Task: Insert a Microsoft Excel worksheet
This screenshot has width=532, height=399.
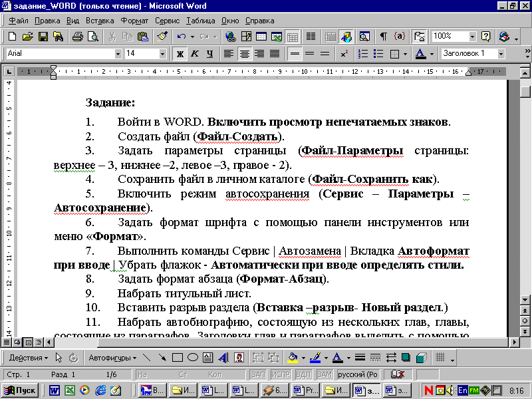Action: pyautogui.click(x=277, y=37)
